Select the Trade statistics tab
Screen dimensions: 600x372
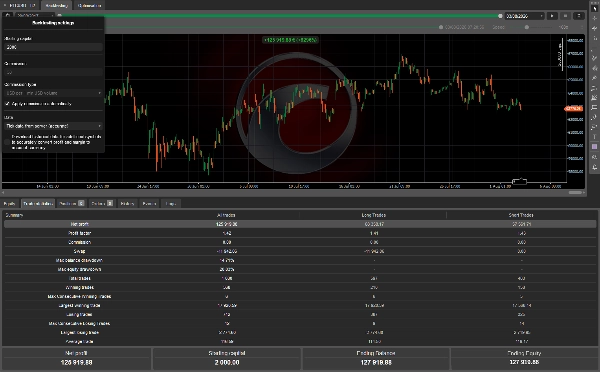(38, 204)
